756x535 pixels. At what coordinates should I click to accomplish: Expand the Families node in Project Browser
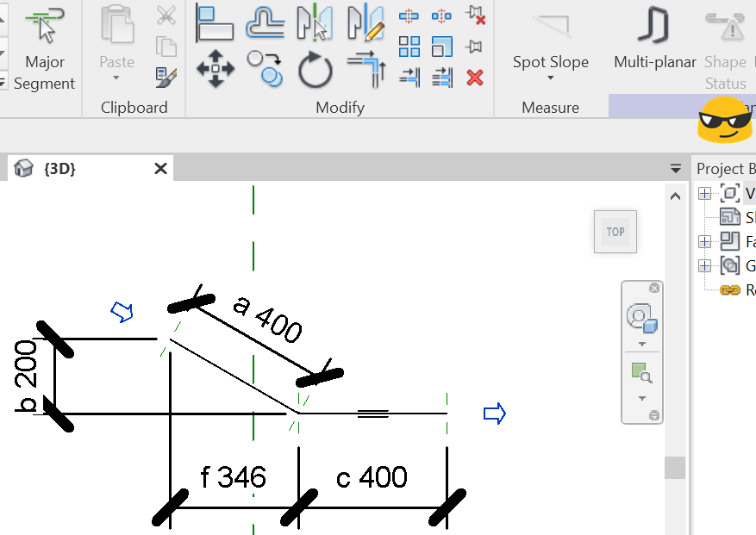[x=705, y=241]
